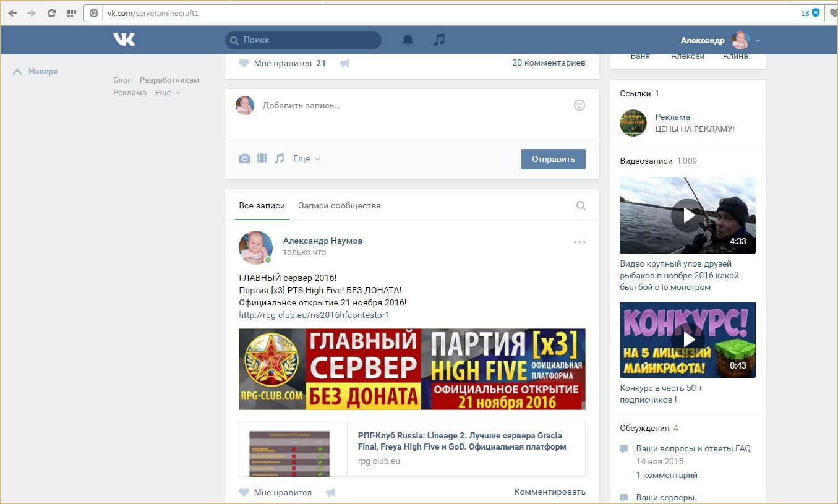Switch to the Записи сообщества tab
The height and width of the screenshot is (504, 838).
point(340,205)
